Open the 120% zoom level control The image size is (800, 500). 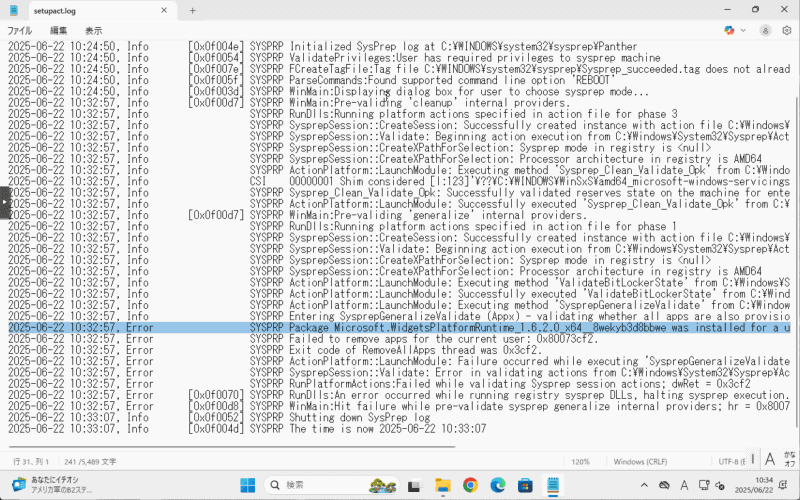coord(580,462)
